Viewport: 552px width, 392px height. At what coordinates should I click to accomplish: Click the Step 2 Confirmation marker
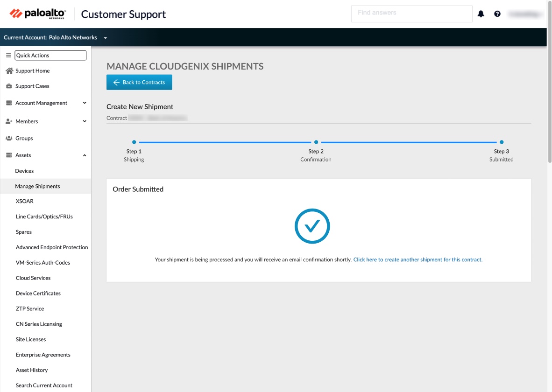[x=316, y=142]
